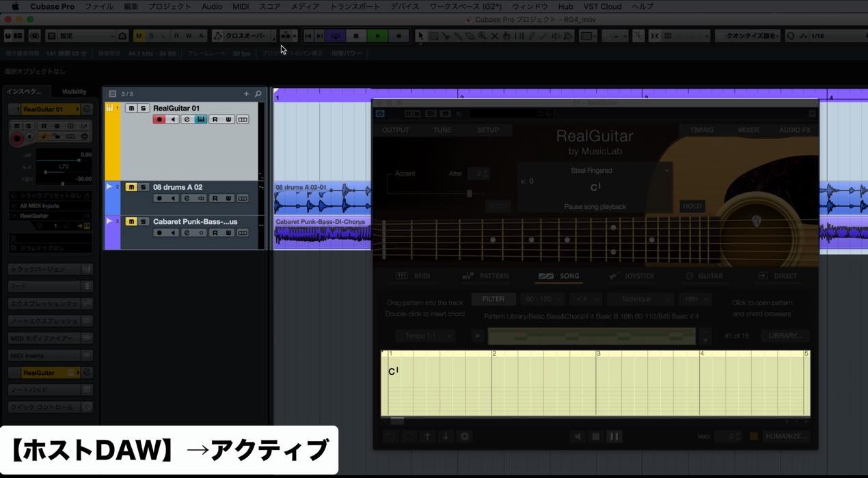Image resolution: width=868 pixels, height=478 pixels.
Task: Open the Cubase Pro application menu
Action: click(53, 7)
